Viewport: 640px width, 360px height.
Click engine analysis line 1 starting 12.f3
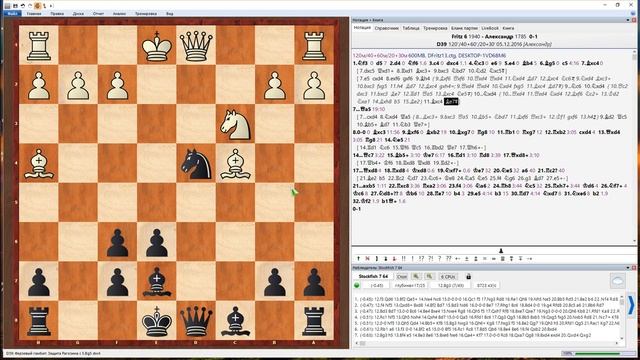[487, 299]
